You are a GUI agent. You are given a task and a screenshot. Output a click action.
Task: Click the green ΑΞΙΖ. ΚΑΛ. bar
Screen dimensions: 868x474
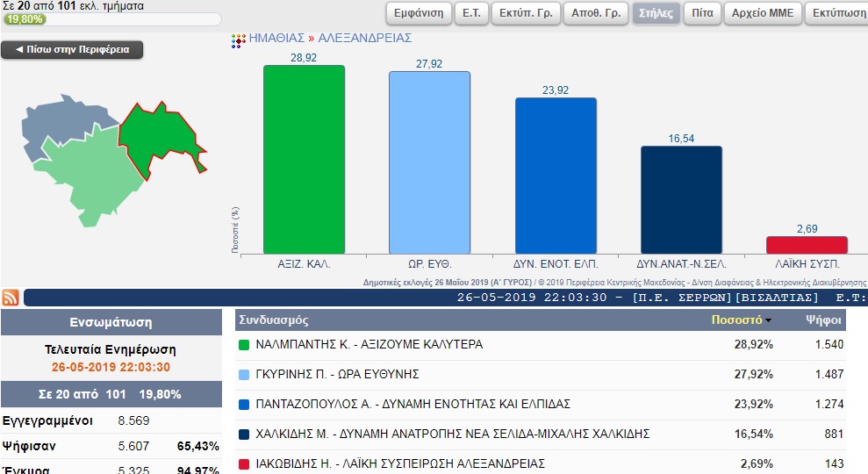coord(304,159)
